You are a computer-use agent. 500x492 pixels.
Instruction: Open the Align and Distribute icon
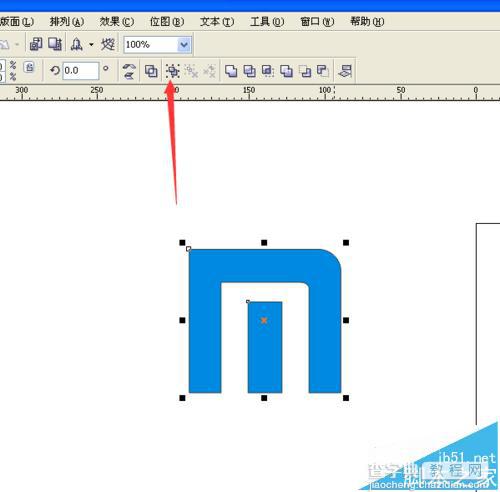tap(345, 71)
